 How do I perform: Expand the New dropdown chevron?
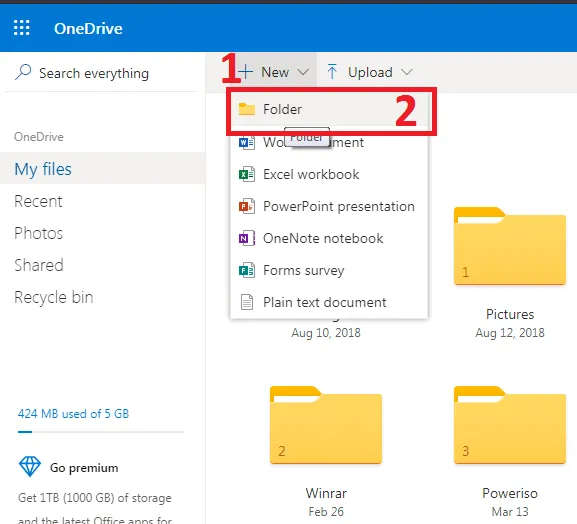click(x=303, y=72)
